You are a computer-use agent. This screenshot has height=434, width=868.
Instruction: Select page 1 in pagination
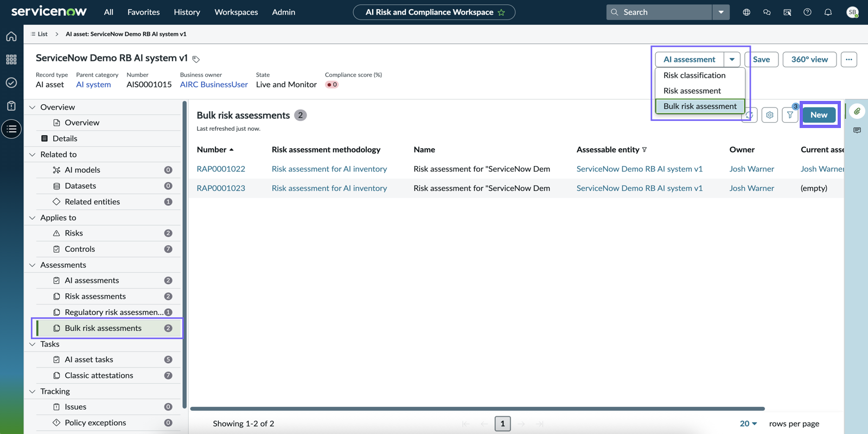(502, 424)
